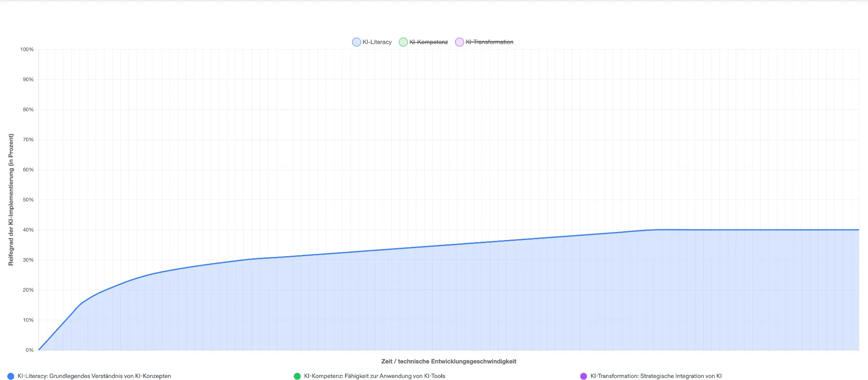The width and height of the screenshot is (868, 380).
Task: Select the 'Grundlegendes Verständnis von KI-Konzepten' text
Action: pyautogui.click(x=110, y=376)
